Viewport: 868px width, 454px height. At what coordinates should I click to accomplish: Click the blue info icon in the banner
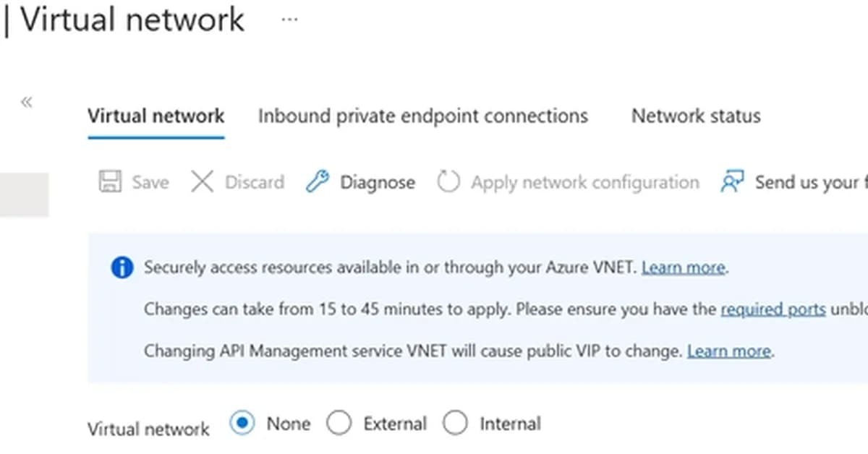pos(122,267)
